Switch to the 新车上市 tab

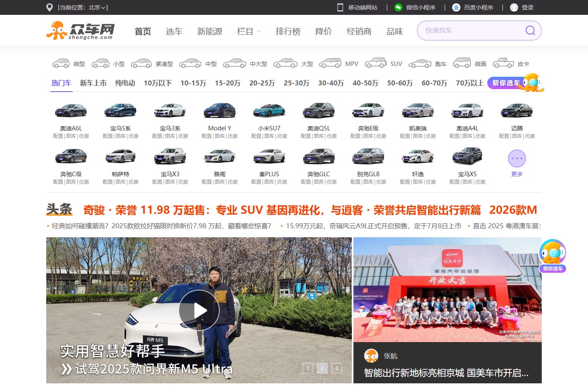93,83
